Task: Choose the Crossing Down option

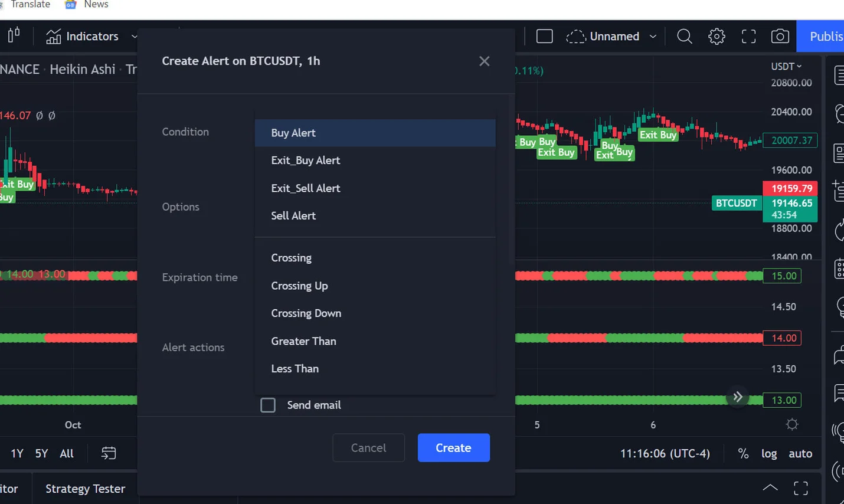Action: (375, 313)
